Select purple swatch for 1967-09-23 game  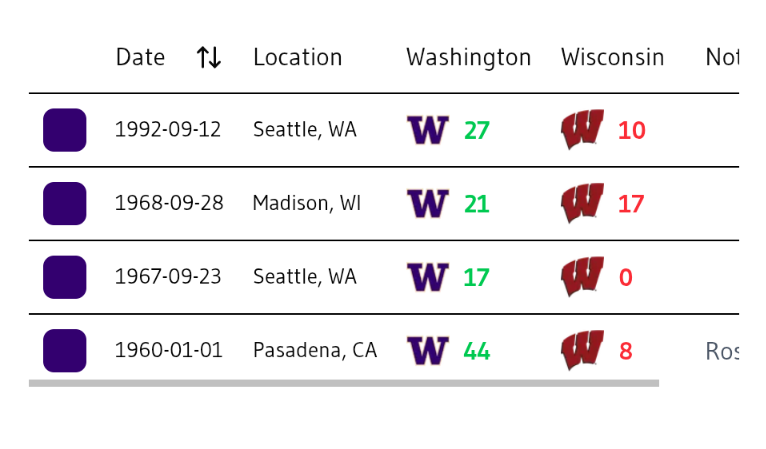(64, 277)
